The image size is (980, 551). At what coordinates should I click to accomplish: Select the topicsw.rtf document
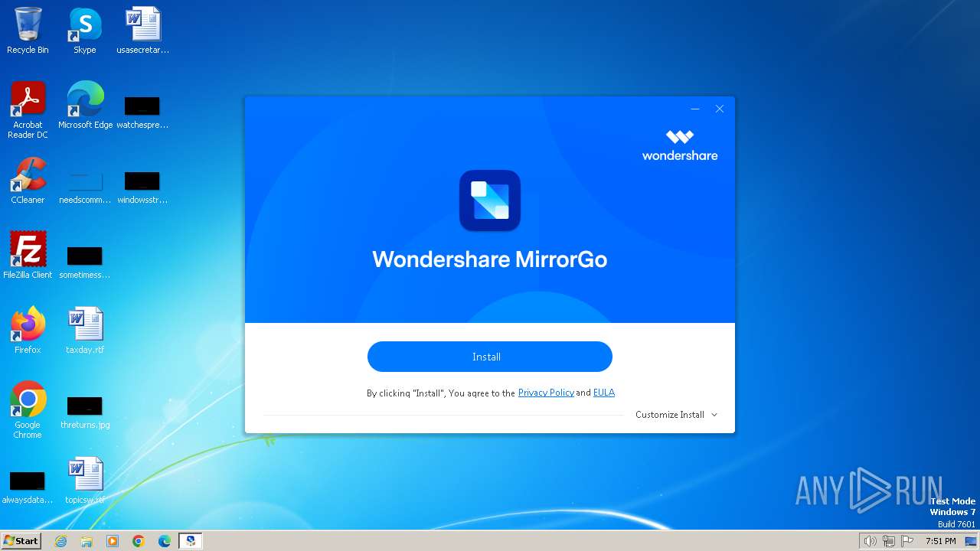point(85,481)
